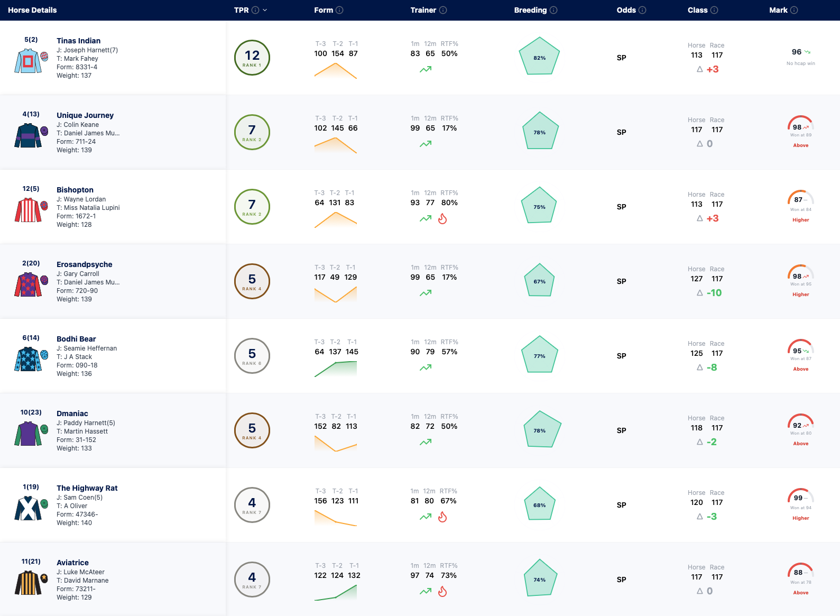This screenshot has height=616, width=840.
Task: Click the Odds column info icon
Action: pos(642,10)
